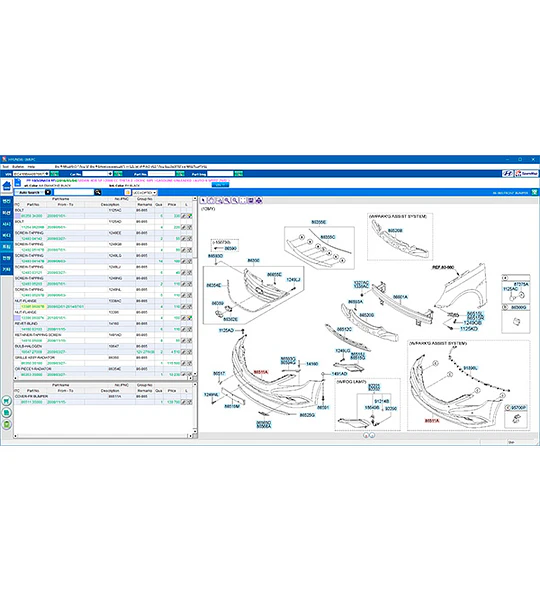Click the Part No. input field in header
The height and width of the screenshot is (600, 540).
(161, 174)
